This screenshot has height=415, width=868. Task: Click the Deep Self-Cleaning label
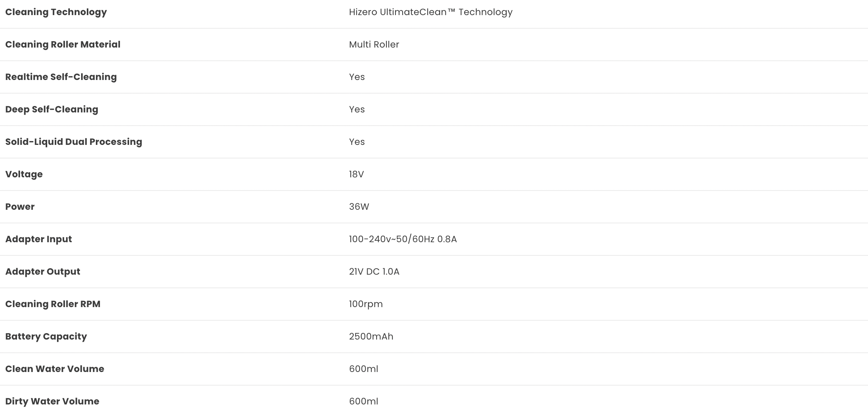coord(52,109)
